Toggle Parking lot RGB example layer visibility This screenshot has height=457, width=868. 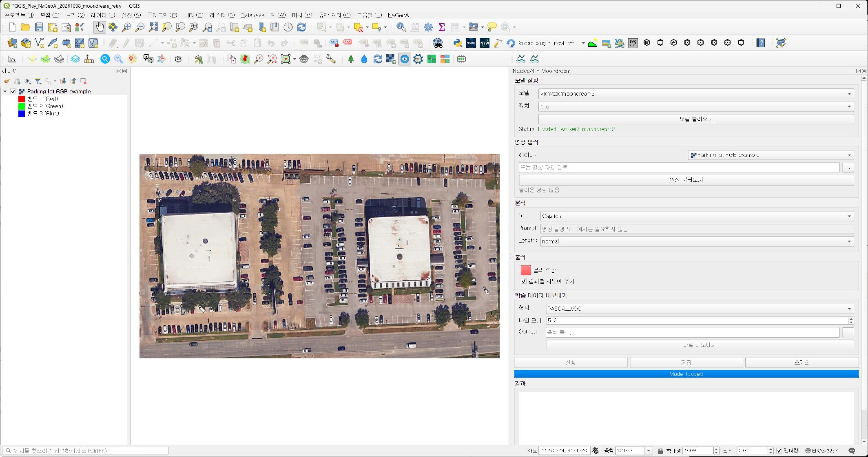13,92
